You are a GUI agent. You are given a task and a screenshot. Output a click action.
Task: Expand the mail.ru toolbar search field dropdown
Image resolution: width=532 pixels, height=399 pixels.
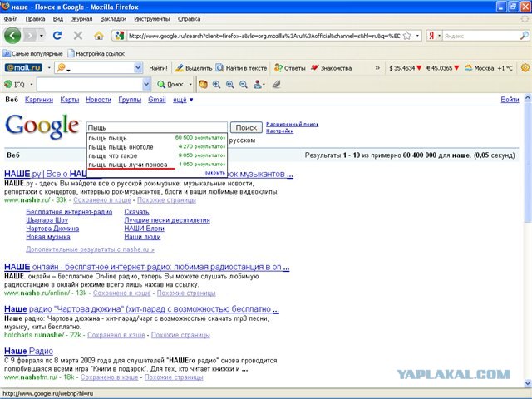coord(138,68)
